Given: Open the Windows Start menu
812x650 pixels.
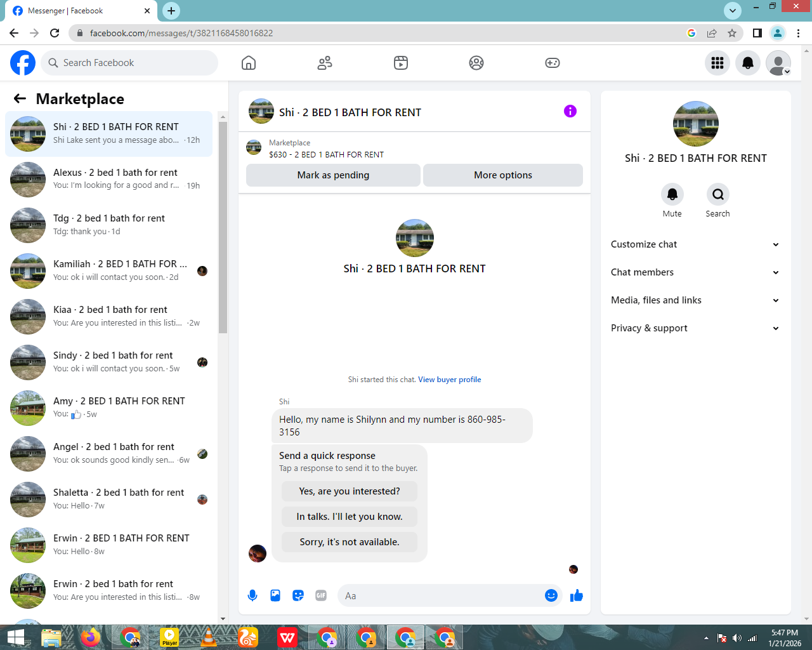Looking at the screenshot, I should point(15,637).
